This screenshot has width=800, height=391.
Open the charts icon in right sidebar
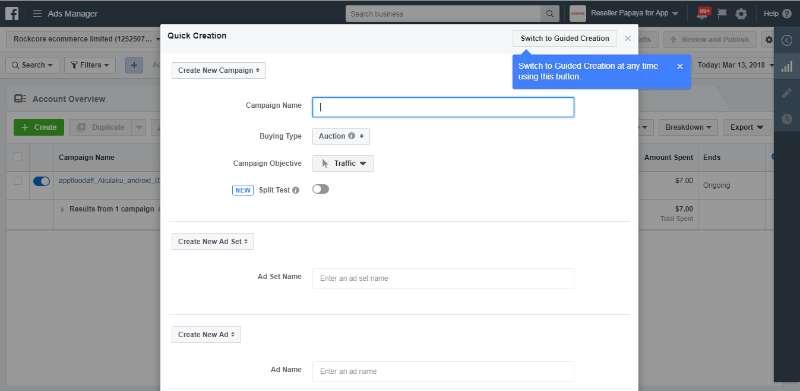(787, 66)
